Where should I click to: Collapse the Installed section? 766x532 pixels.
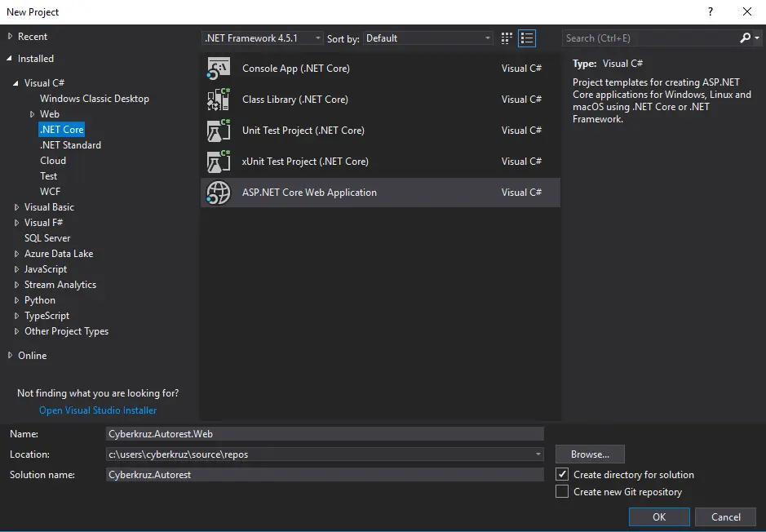pos(10,58)
